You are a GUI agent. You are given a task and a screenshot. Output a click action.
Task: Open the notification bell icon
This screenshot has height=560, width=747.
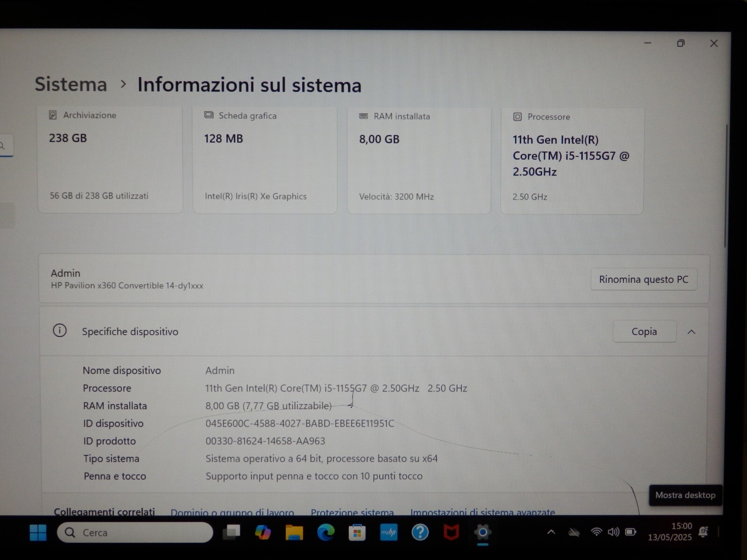(703, 532)
